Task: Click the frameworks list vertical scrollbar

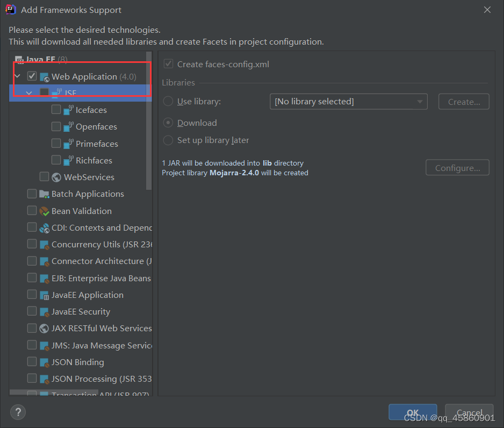Action: point(149,120)
